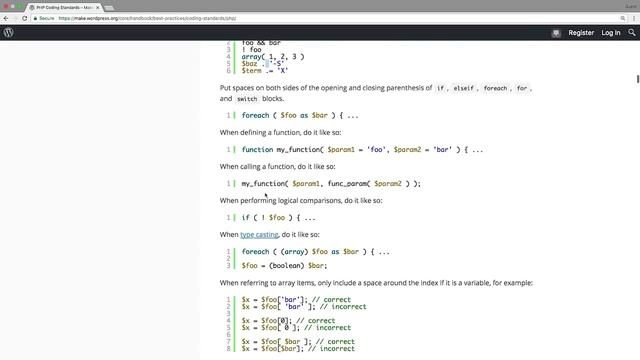Click the 'foreach ( $foo as $bar ) { ...' code line
640x360 pixels.
click(300, 116)
